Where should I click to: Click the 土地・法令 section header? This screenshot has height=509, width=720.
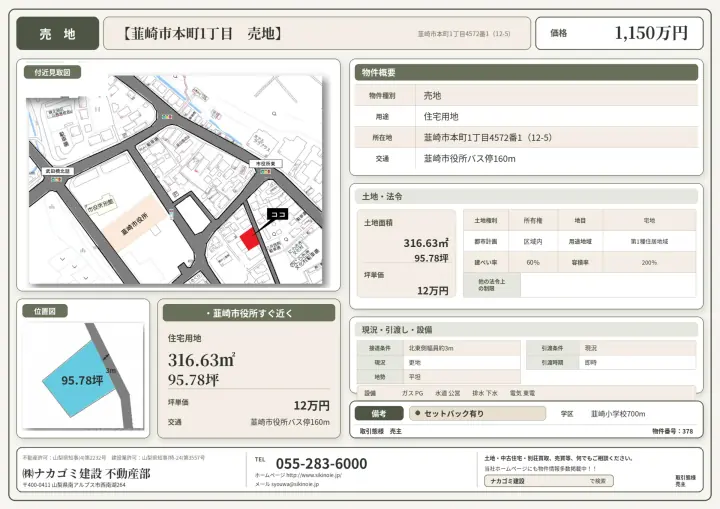(526, 196)
